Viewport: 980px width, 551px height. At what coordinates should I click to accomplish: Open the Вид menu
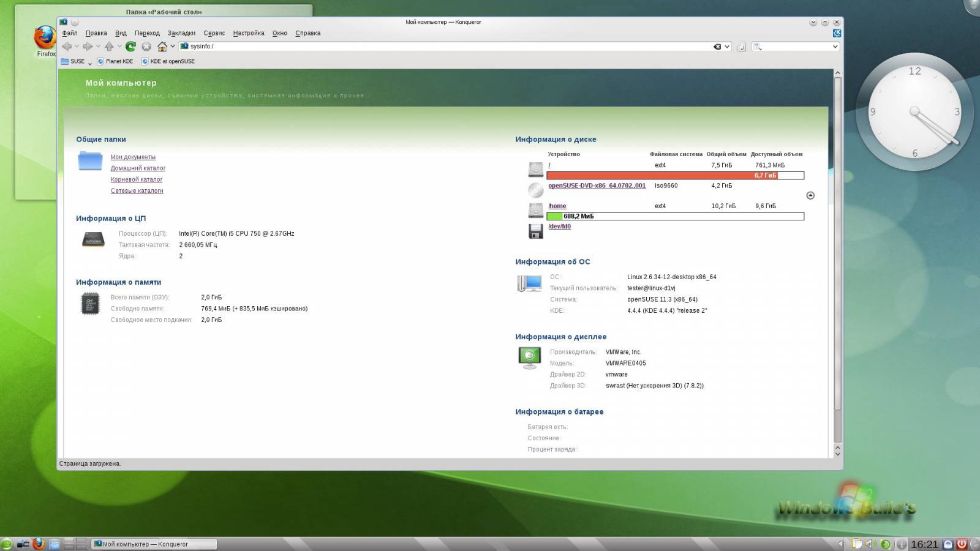click(x=121, y=33)
